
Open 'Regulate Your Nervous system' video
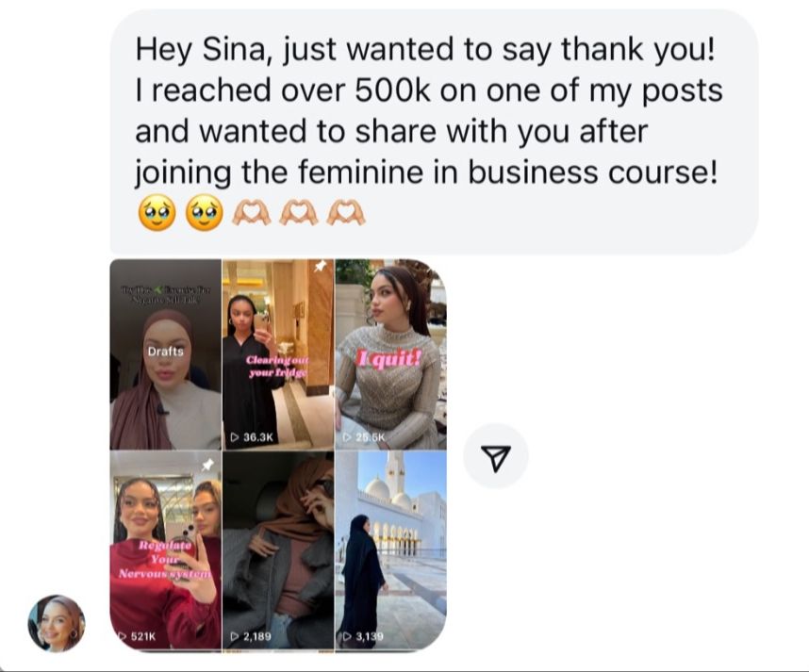(x=166, y=550)
